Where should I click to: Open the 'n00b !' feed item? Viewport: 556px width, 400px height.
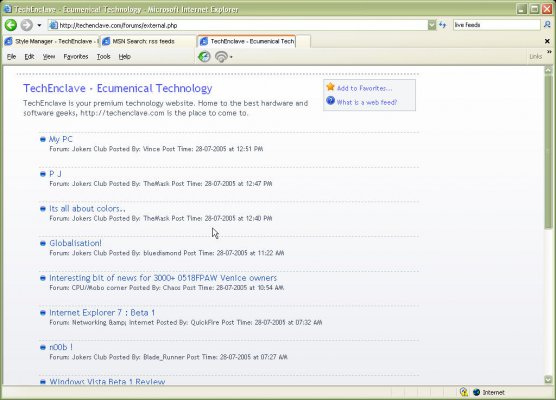[x=61, y=347]
